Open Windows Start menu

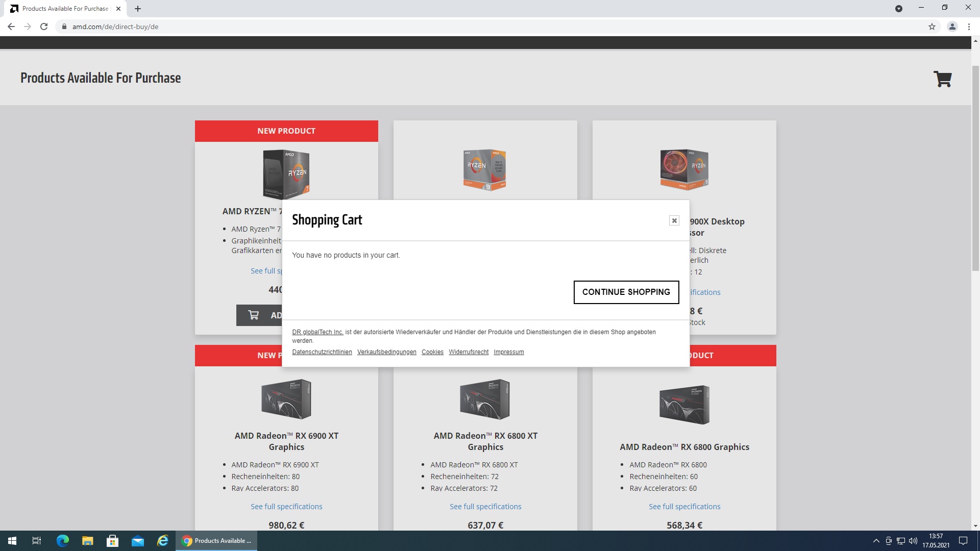click(12, 541)
